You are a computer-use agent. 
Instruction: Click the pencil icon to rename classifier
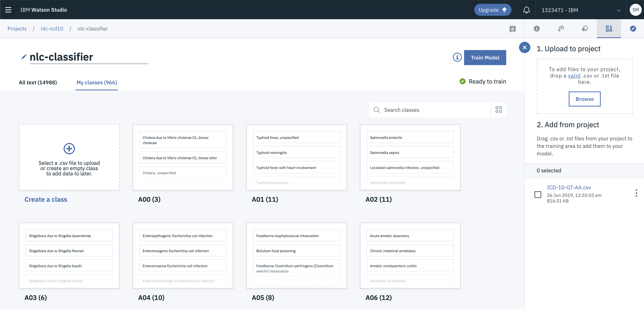24,57
